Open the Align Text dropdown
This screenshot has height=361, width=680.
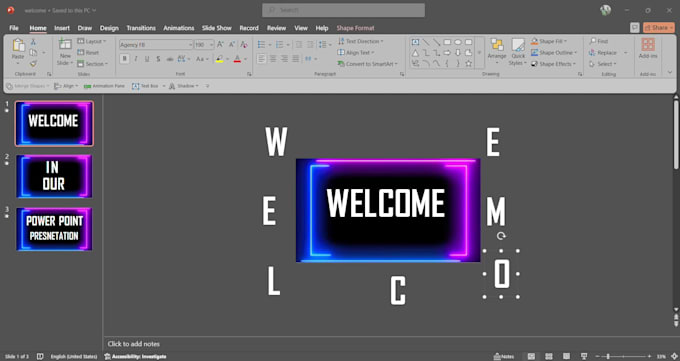tap(356, 53)
